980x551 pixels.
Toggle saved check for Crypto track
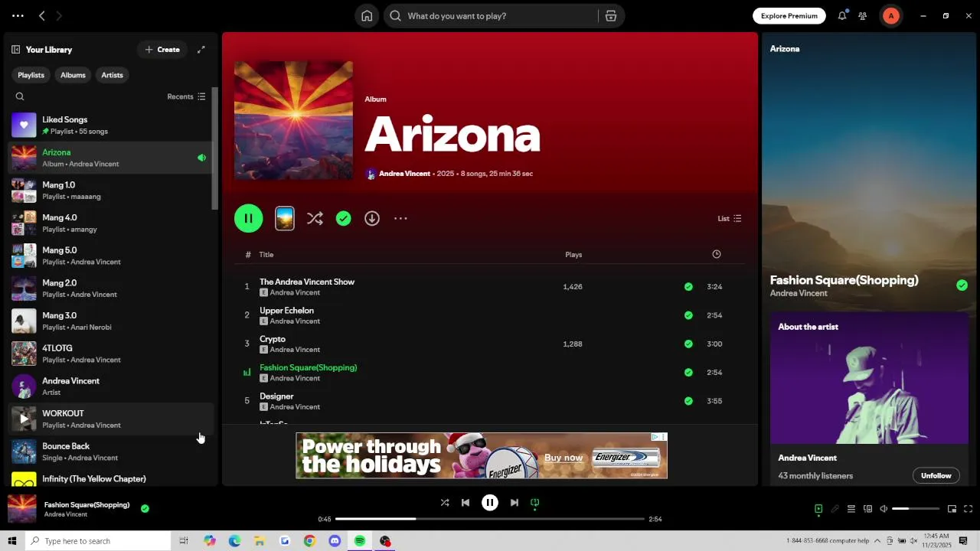pos(688,344)
